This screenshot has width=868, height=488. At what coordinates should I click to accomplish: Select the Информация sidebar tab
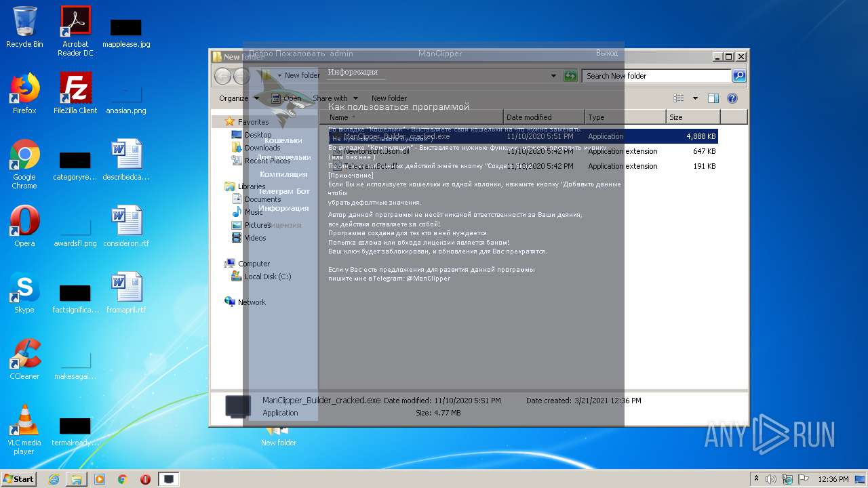pyautogui.click(x=282, y=208)
